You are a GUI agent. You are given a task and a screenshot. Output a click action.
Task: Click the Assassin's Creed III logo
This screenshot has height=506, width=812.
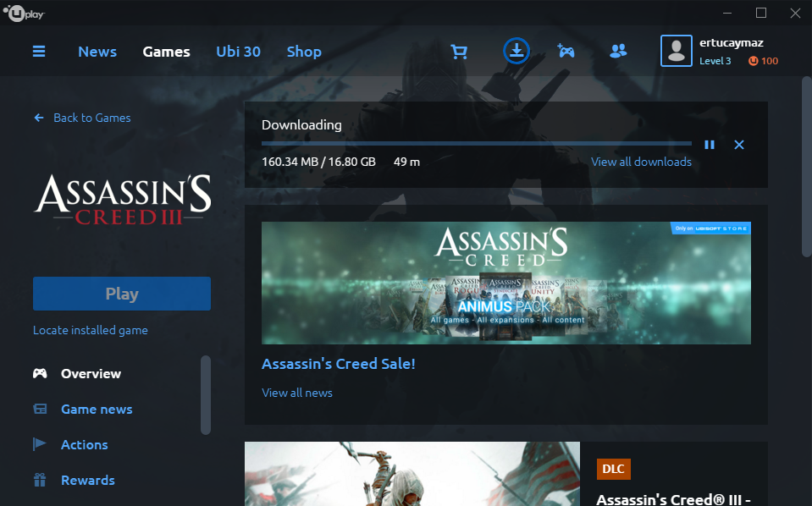coord(123,200)
